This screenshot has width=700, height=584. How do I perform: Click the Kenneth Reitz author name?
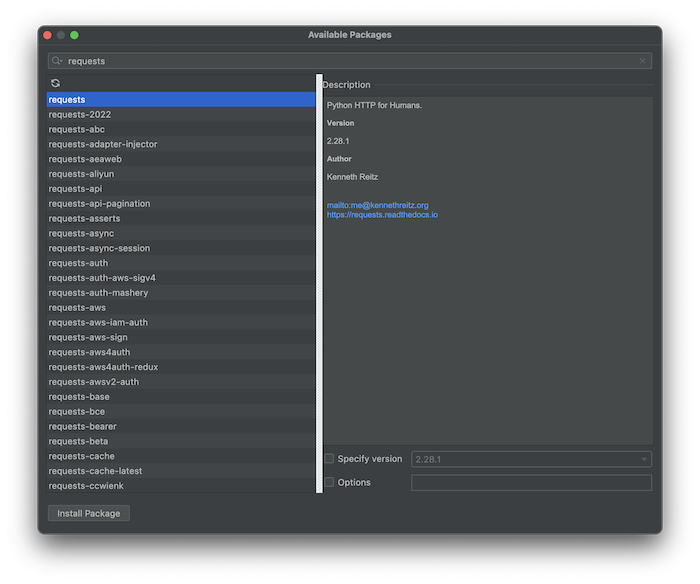click(352, 177)
